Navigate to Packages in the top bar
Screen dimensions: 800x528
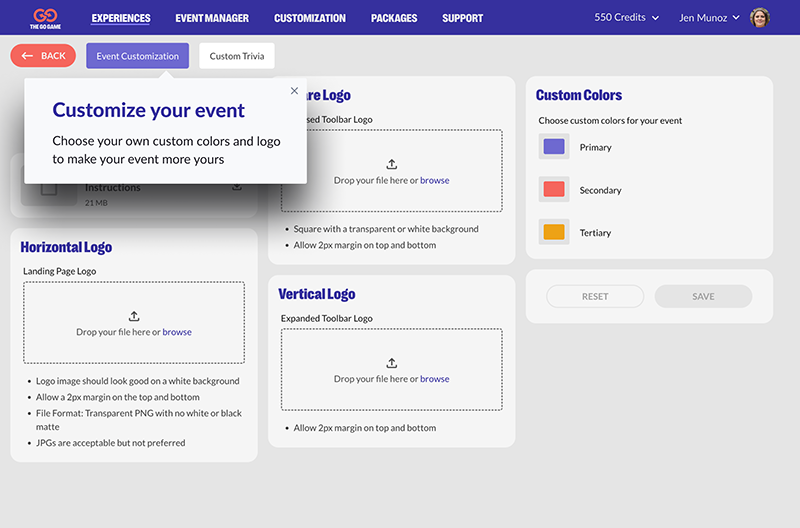tap(394, 18)
